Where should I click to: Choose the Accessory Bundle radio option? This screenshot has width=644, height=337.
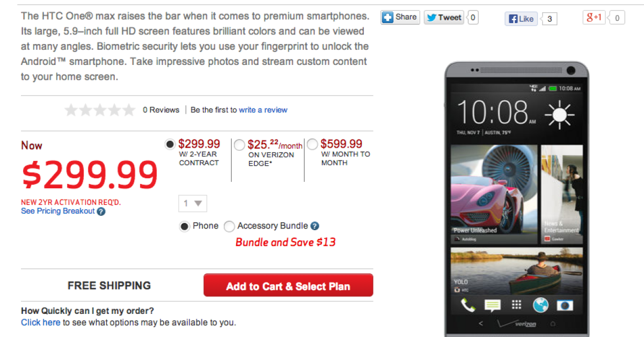pyautogui.click(x=229, y=226)
